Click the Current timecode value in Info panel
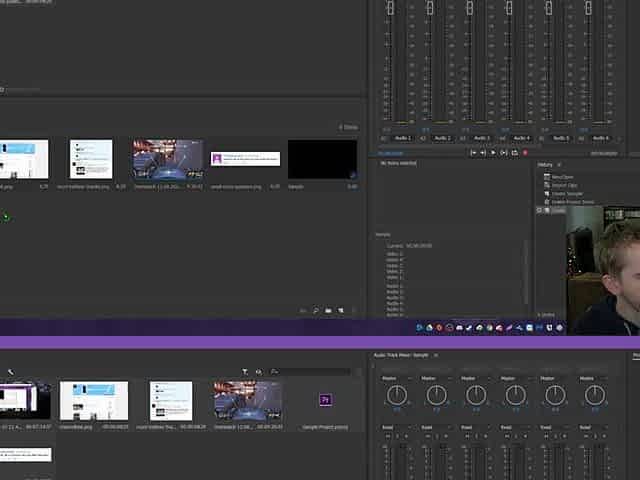Viewport: 640px width, 480px height. pyautogui.click(x=419, y=246)
